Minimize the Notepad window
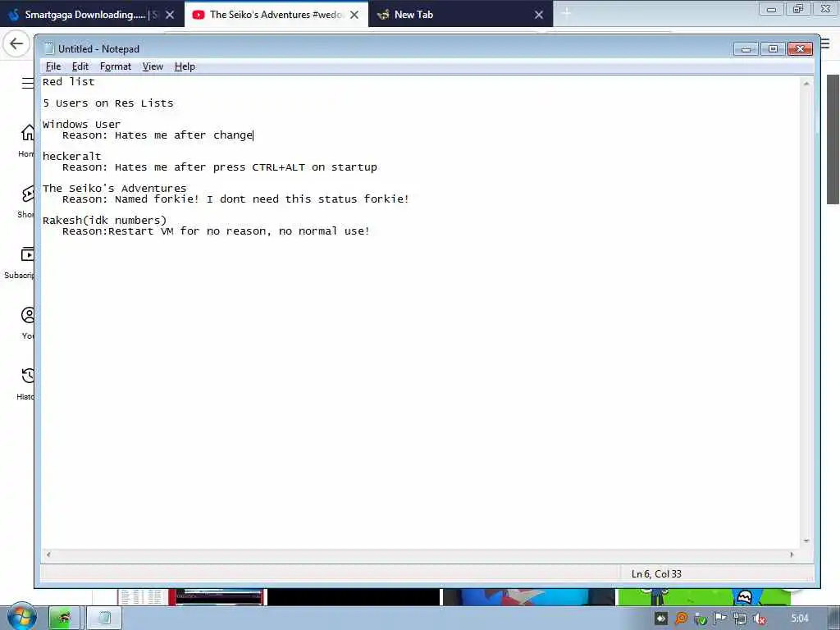The image size is (840, 630). pos(746,48)
